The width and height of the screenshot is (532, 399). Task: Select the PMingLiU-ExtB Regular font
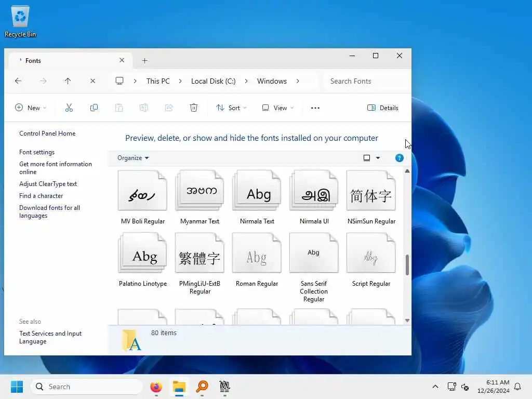coord(199,263)
